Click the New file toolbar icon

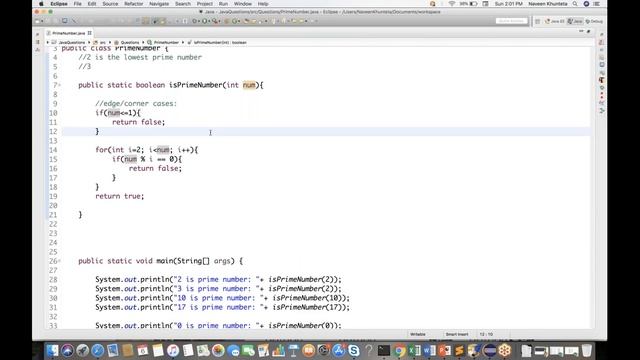point(37,21)
